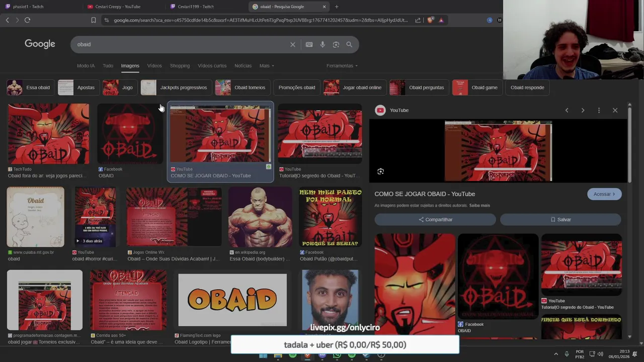This screenshot has width=644, height=362.
Task: Select the Jogar obaid online chip
Action: (354, 87)
